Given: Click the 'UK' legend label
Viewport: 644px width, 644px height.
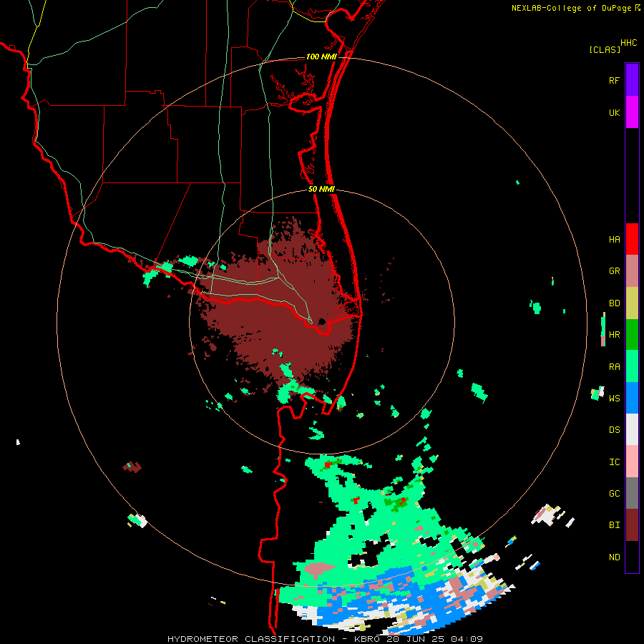Looking at the screenshot, I should 614,112.
